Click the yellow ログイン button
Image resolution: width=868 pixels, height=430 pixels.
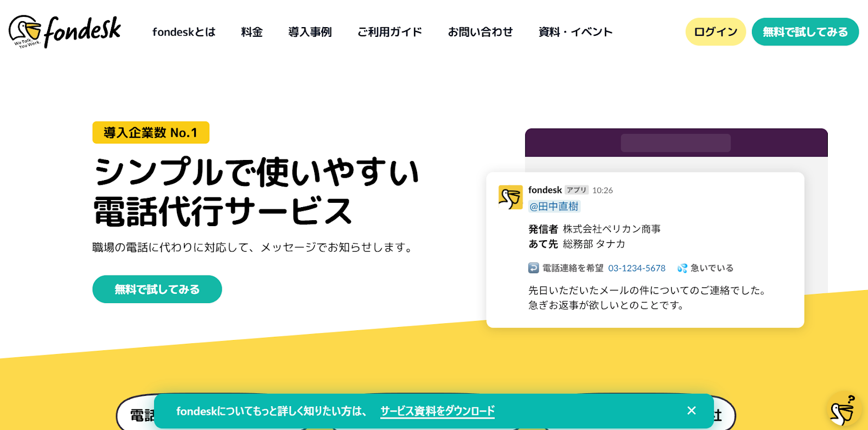tap(716, 32)
